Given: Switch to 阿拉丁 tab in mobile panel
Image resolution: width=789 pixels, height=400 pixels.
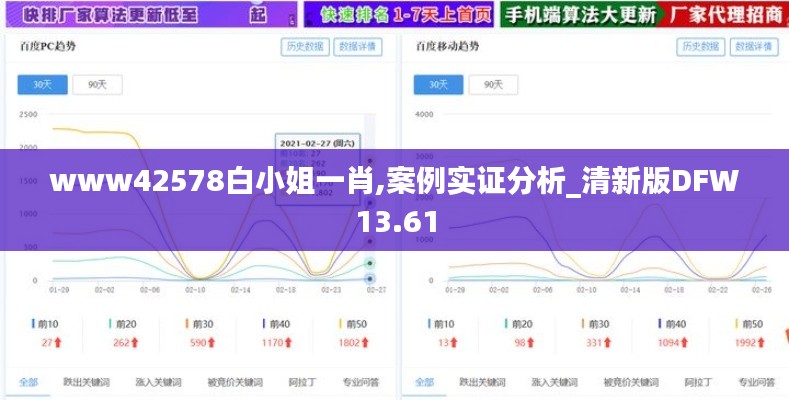Looking at the screenshot, I should tap(698, 382).
